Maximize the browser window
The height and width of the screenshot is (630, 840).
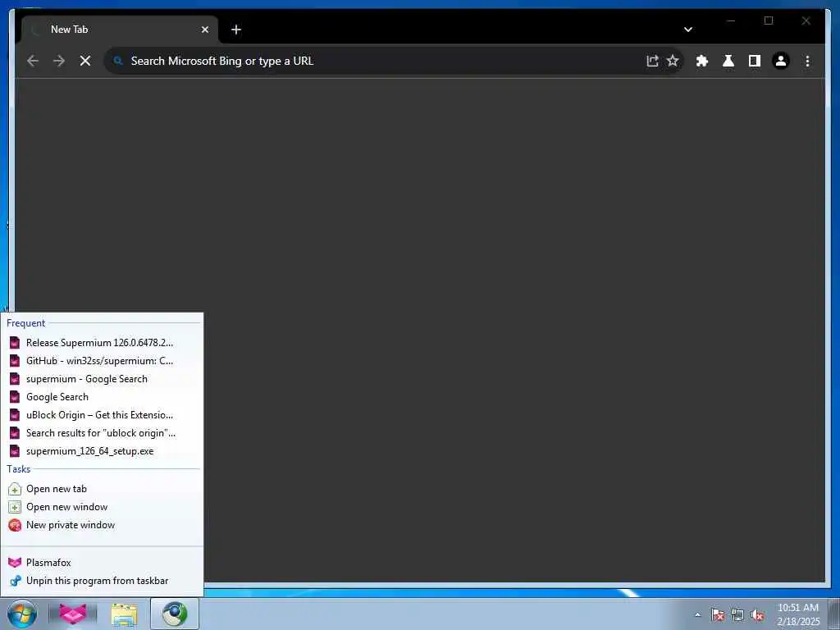768,21
